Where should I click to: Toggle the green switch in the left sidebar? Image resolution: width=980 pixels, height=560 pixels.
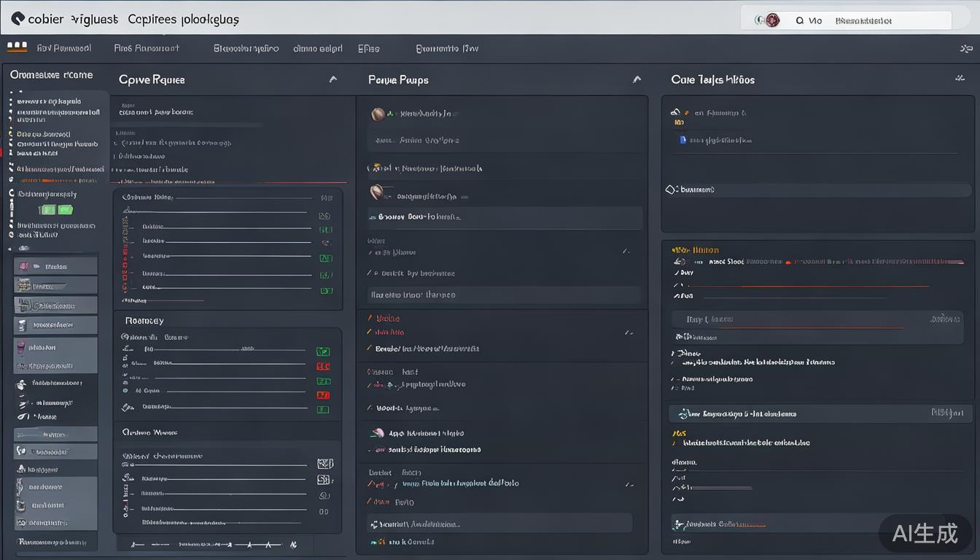[56, 210]
